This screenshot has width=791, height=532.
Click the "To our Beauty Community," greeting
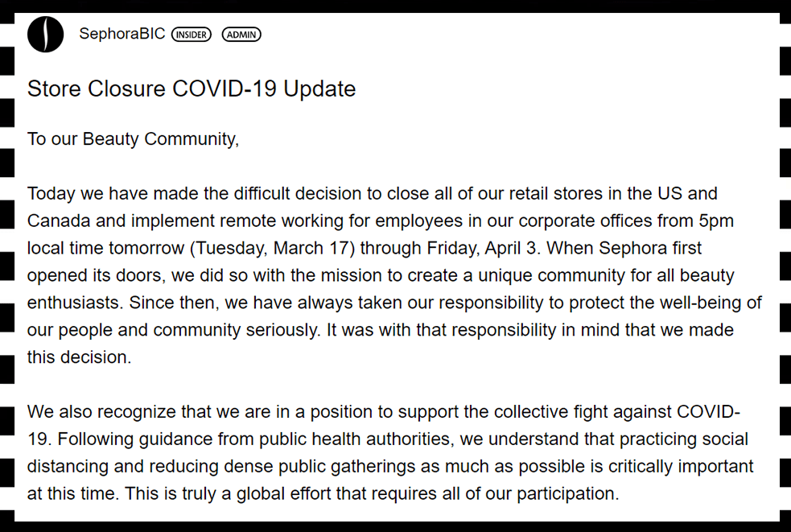[134, 138]
